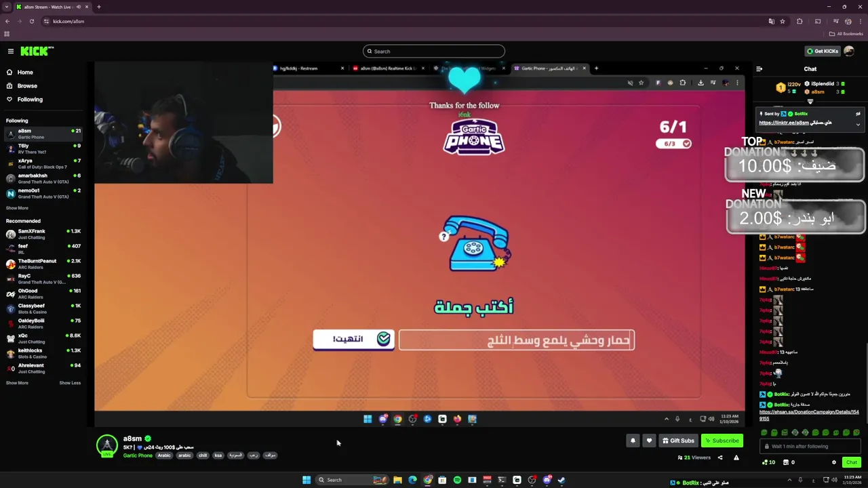The height and width of the screenshot is (488, 868).
Task: Reload the browser page
Action: 31,21
